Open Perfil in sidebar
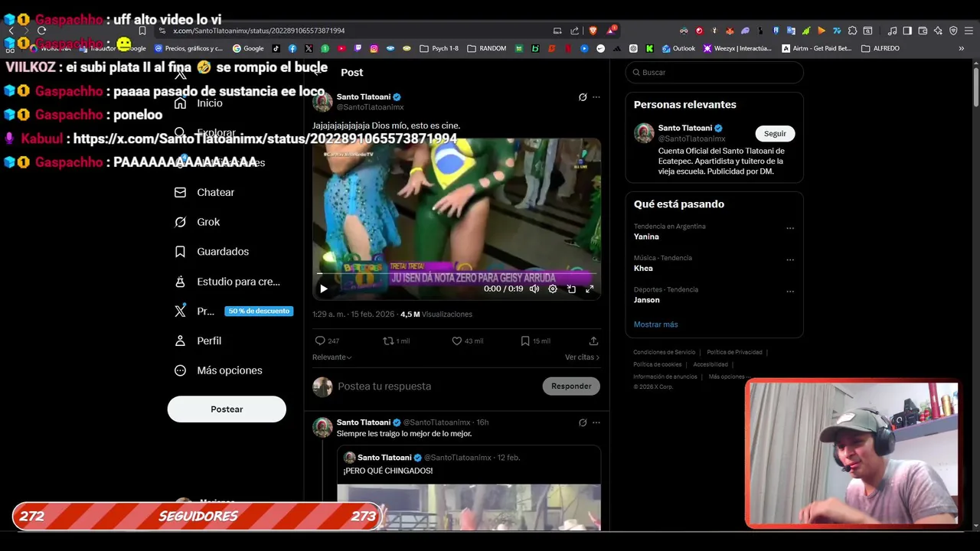980x551 pixels. click(198, 341)
